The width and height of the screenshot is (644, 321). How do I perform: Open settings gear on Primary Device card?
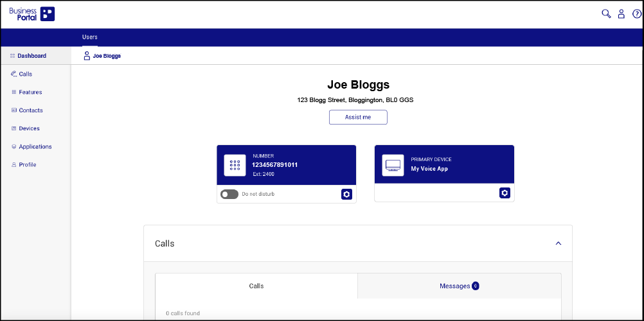tap(505, 193)
